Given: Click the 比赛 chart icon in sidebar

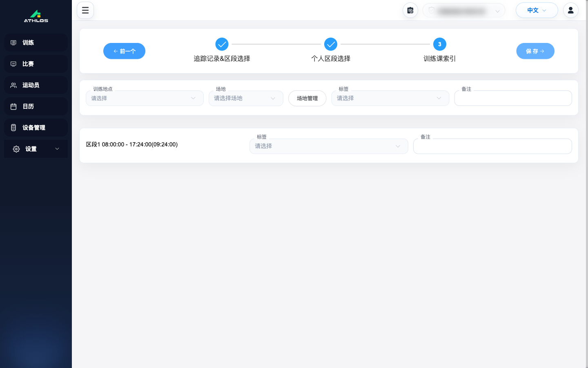Looking at the screenshot, I should coord(13,64).
